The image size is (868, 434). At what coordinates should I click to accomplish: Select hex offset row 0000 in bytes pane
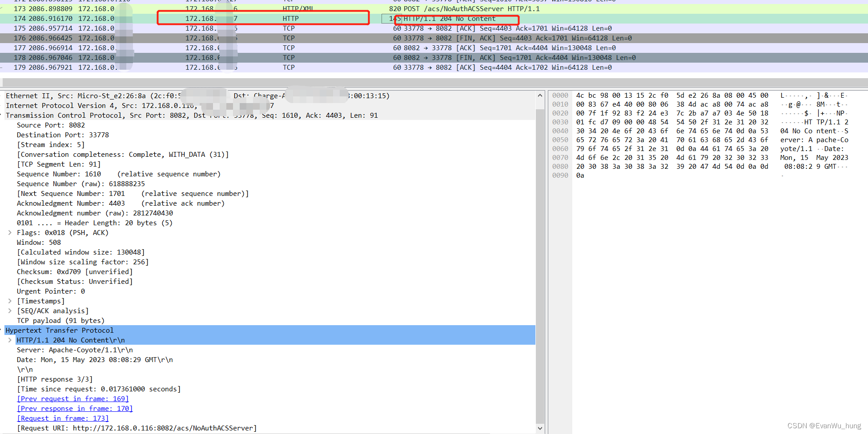(560, 95)
